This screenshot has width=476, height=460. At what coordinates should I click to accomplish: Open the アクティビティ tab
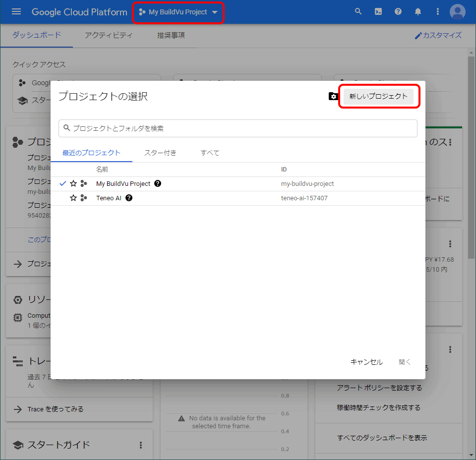point(109,36)
